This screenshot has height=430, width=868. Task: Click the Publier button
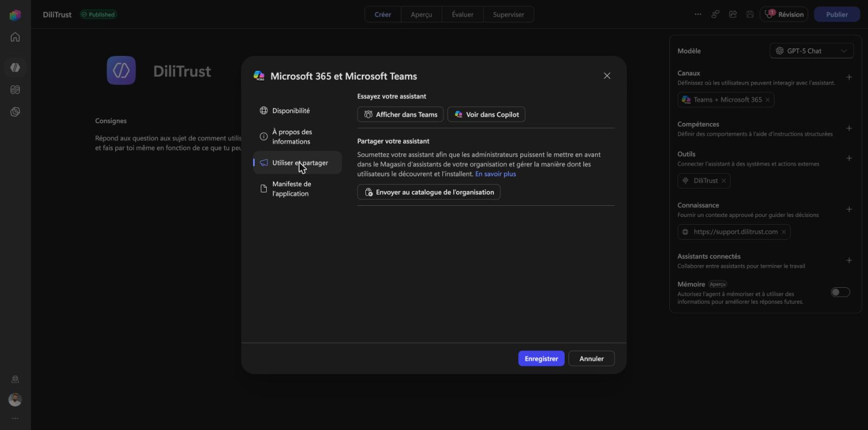pos(836,14)
